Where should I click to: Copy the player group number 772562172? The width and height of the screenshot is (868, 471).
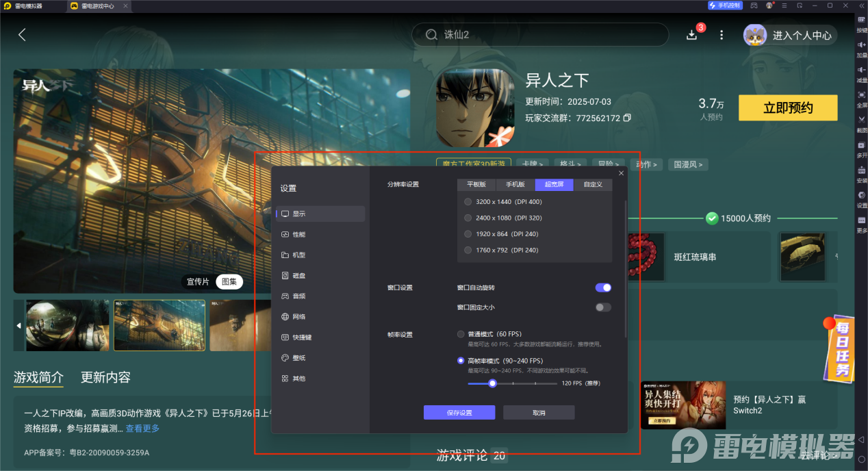(x=627, y=118)
